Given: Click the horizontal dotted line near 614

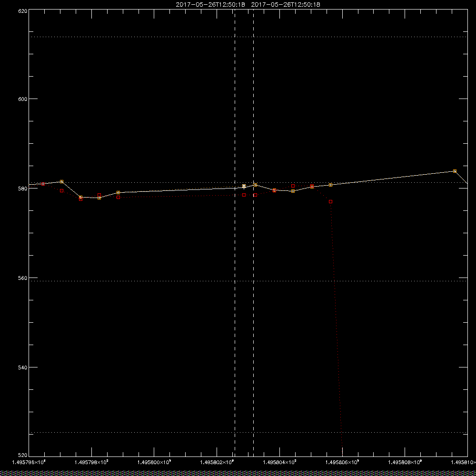Looking at the screenshot, I should (x=248, y=37).
